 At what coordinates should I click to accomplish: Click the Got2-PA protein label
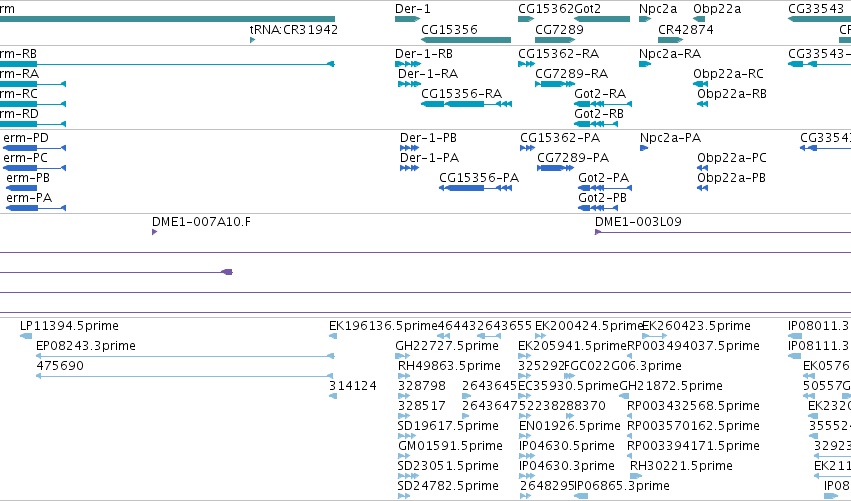coord(604,178)
